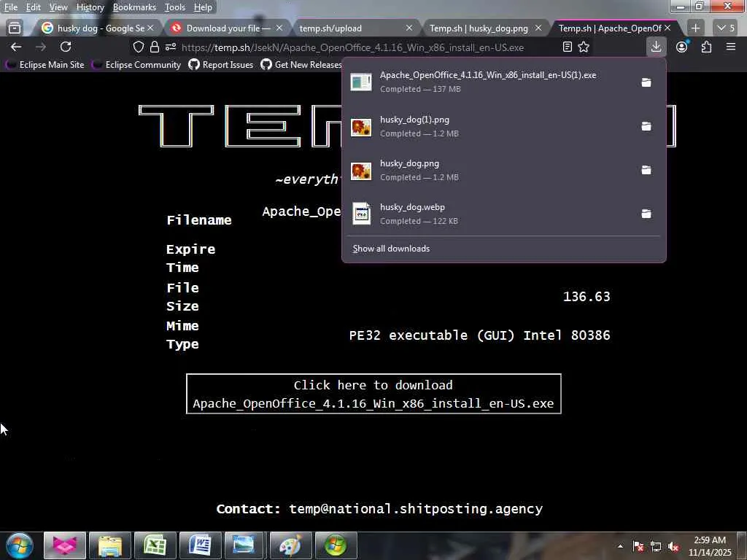Switch to Temp.sh husky_dog.png tab

coord(479,28)
